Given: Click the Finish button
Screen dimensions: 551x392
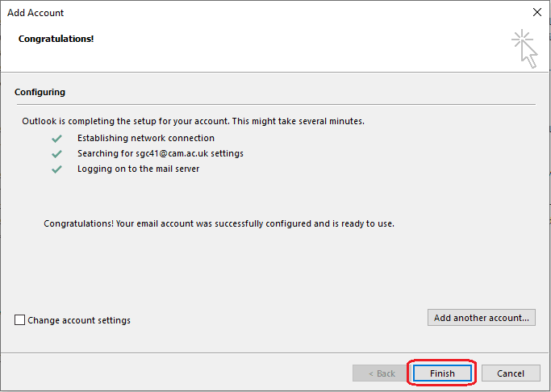Looking at the screenshot, I should pos(442,373).
